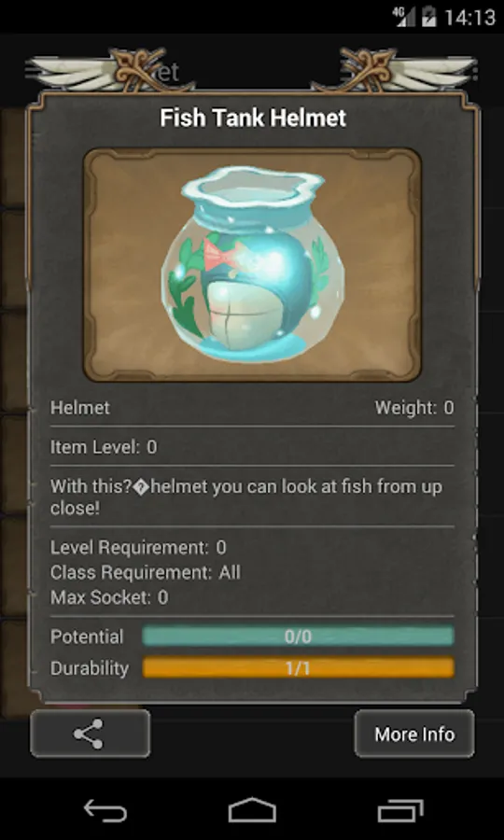Tap the Android back navigation icon
Viewport: 504px width, 840px height.
(105, 810)
